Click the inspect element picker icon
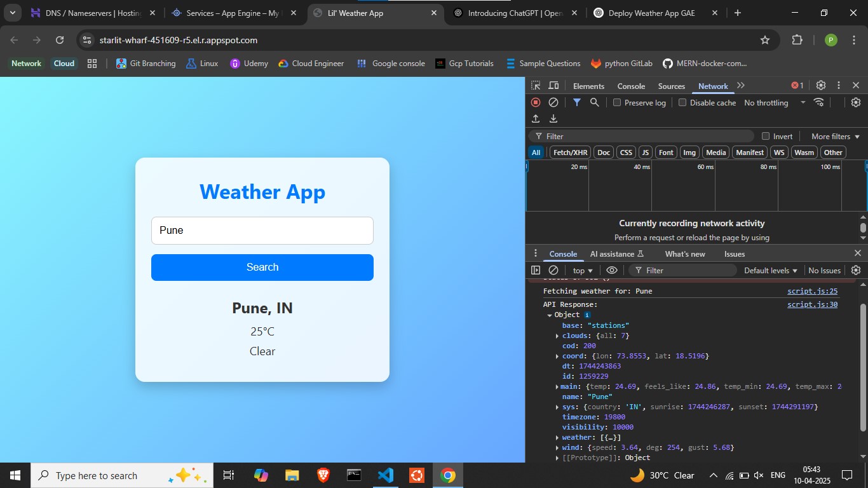 click(536, 86)
